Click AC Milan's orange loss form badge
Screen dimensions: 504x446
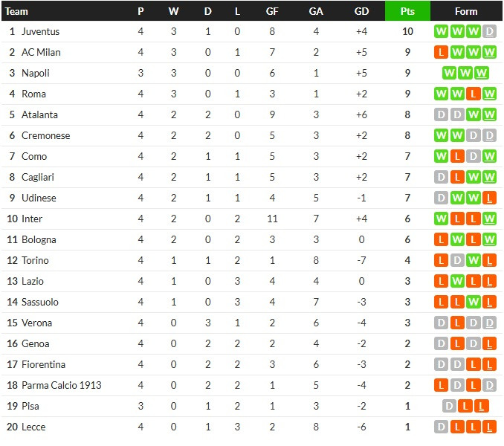441,52
